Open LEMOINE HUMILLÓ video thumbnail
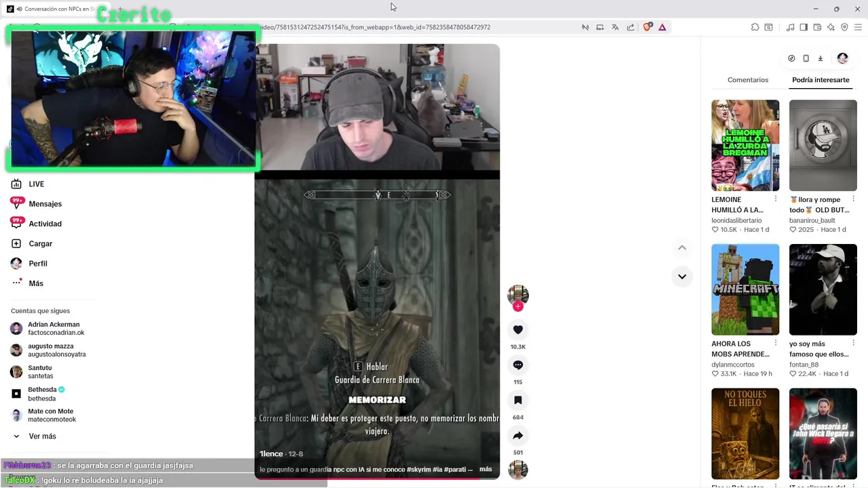This screenshot has width=868, height=488. tap(745, 146)
